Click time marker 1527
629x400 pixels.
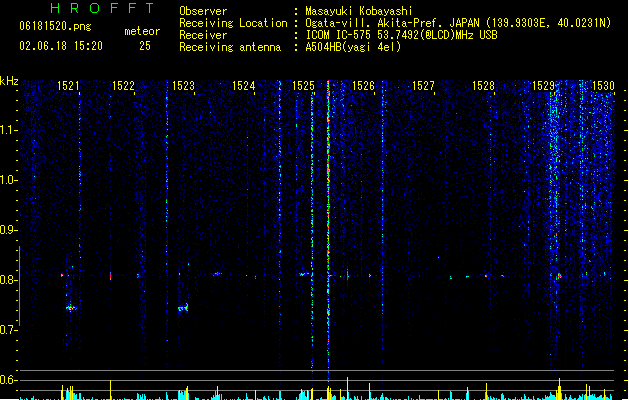point(423,86)
